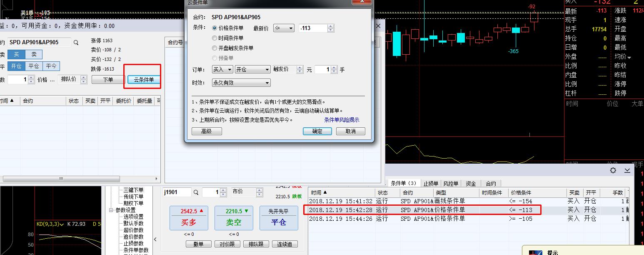The height and width of the screenshot is (255, 644).
Task: Click the magnifier icon beside j1901 field
Action: (196, 192)
